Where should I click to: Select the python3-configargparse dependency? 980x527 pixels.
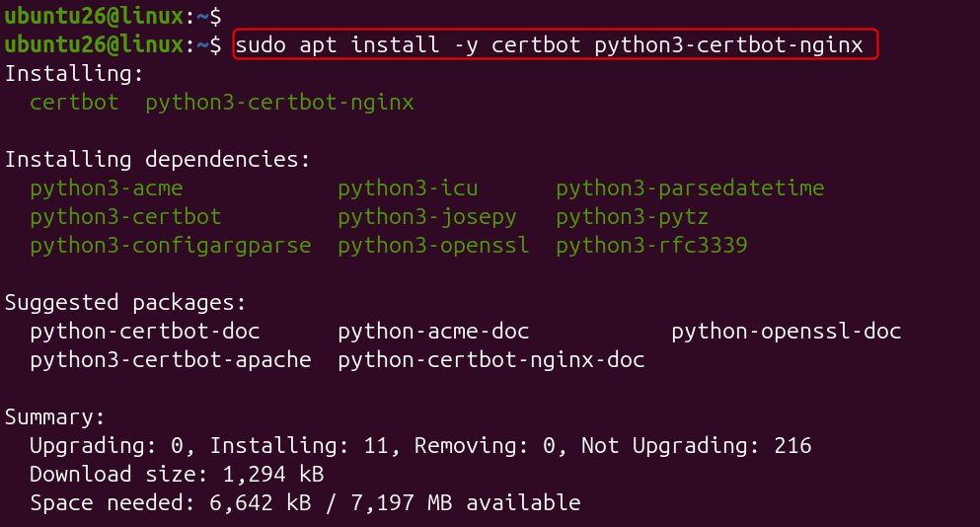[171, 247]
